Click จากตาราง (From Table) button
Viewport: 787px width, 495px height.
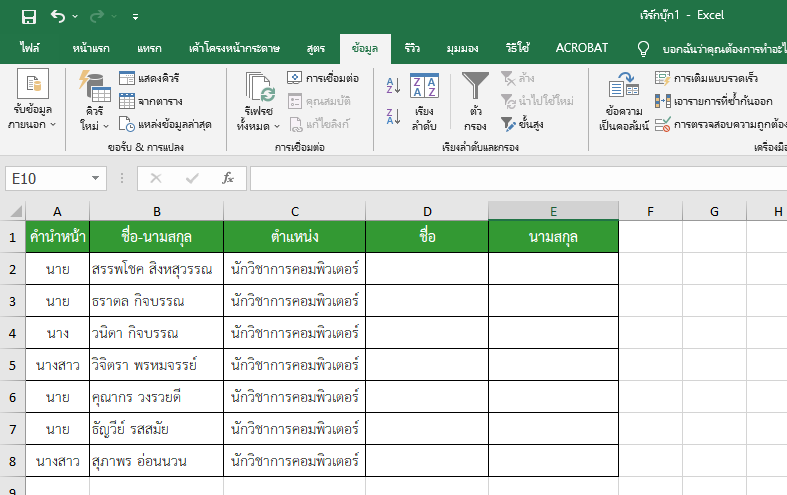tap(151, 101)
